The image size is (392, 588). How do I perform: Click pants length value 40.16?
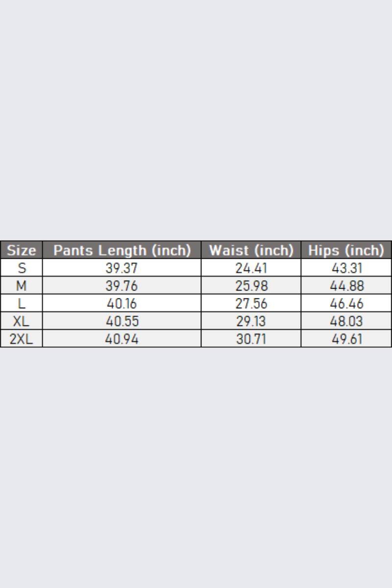click(122, 303)
